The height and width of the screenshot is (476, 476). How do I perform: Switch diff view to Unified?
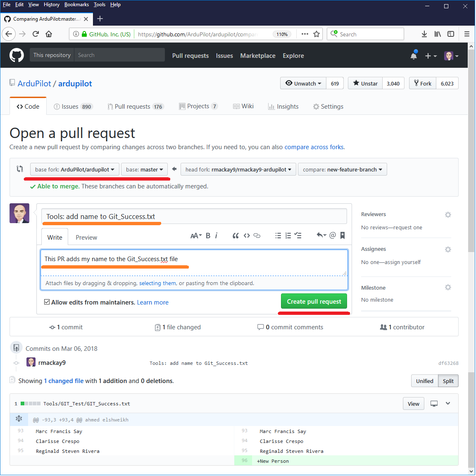pyautogui.click(x=424, y=381)
